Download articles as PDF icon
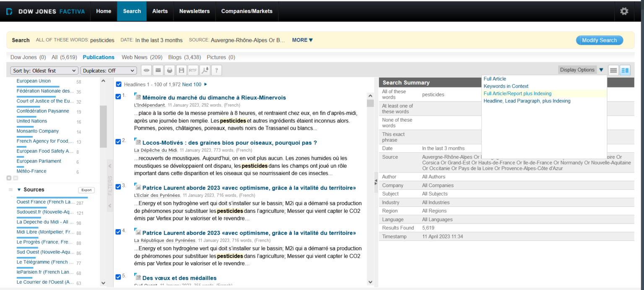The height and width of the screenshot is (290, 644). 205,71
